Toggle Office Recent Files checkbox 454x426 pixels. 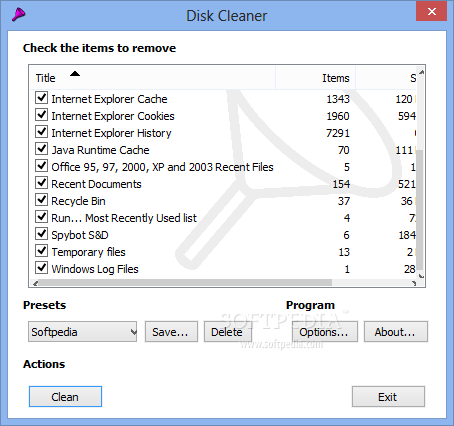(41, 166)
